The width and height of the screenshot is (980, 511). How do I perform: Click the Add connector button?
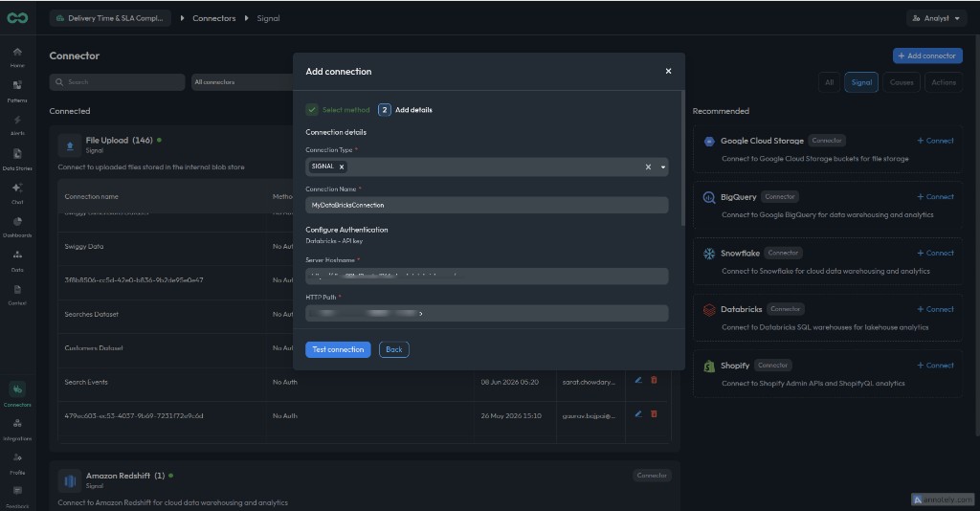pyautogui.click(x=927, y=56)
